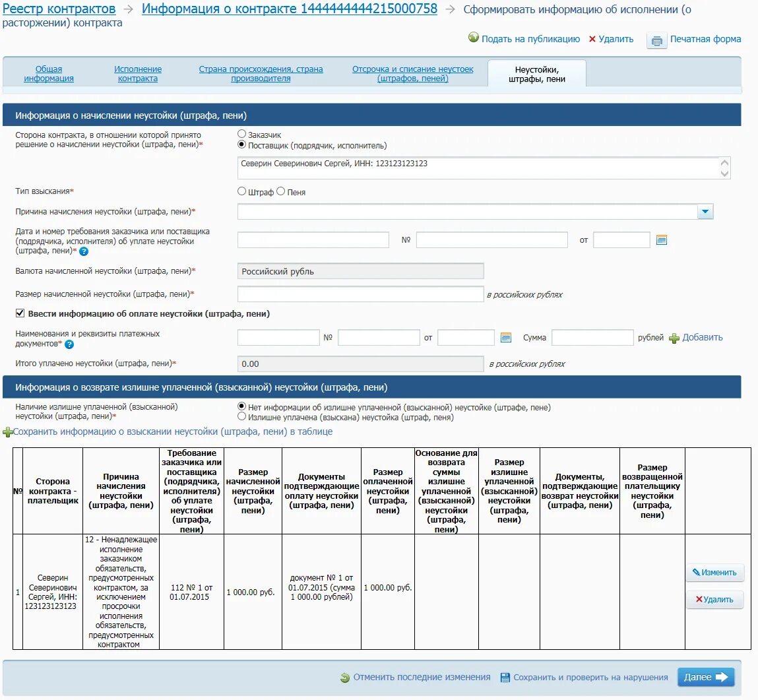Click Печатная форма link
The image size is (758, 700).
pos(705,39)
